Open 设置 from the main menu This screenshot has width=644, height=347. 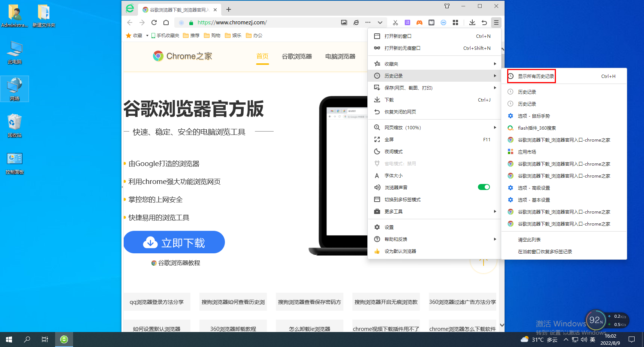(x=434, y=227)
